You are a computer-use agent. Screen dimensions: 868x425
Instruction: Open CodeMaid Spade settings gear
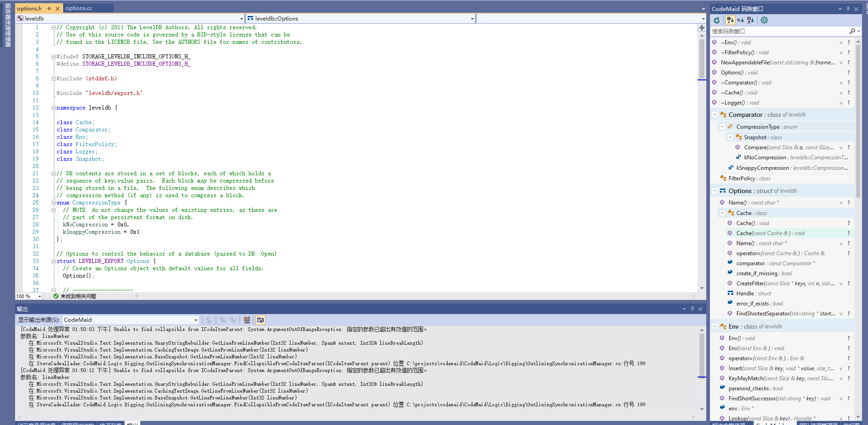pos(764,20)
